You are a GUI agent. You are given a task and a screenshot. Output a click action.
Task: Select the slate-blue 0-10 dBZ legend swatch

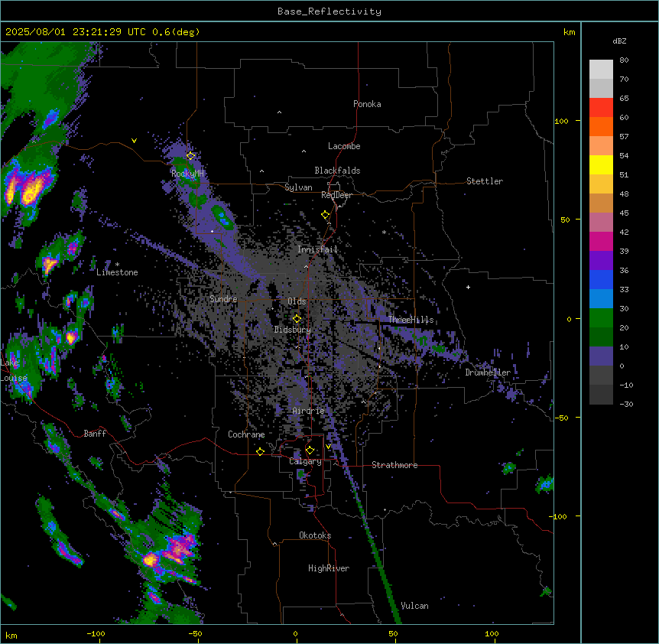(x=601, y=356)
